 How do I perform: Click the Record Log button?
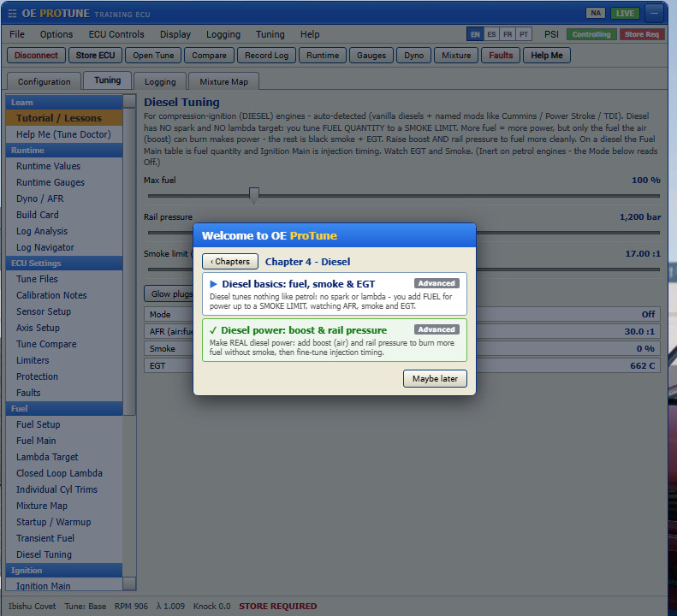point(266,56)
